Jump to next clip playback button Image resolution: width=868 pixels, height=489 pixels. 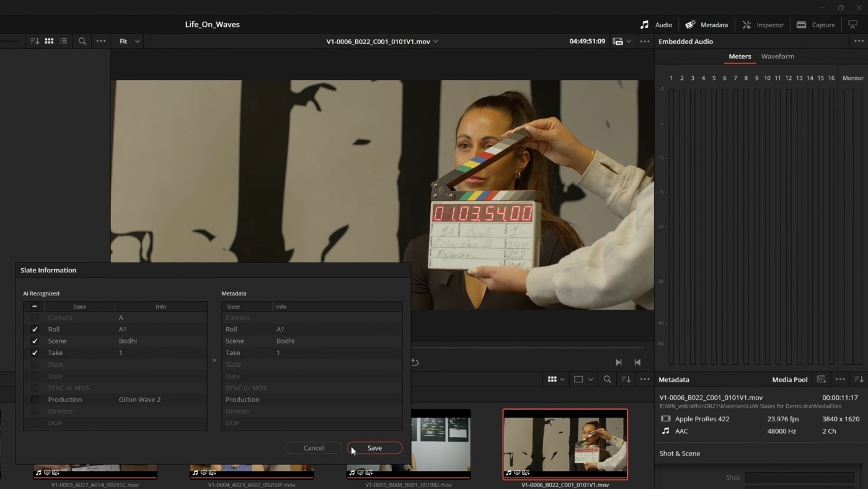pyautogui.click(x=618, y=362)
